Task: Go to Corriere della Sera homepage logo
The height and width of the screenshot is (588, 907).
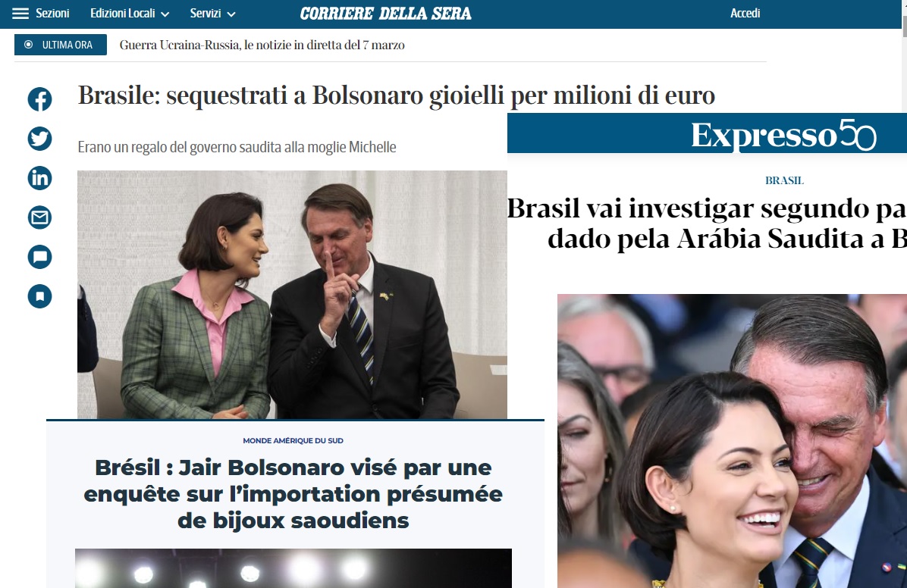Action: tap(386, 14)
